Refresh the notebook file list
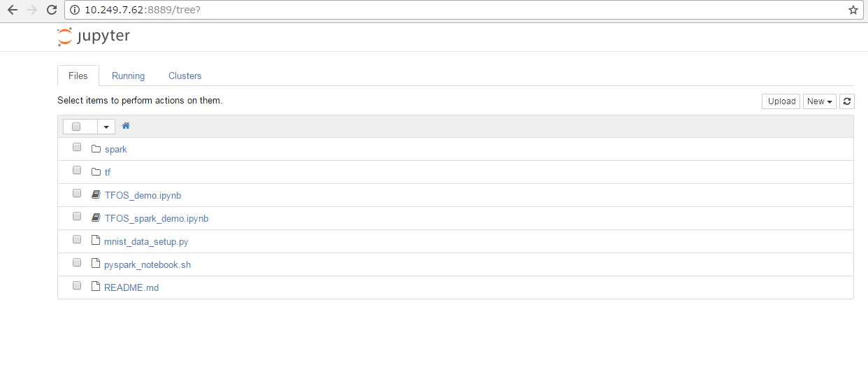Image resolution: width=868 pixels, height=384 pixels. [x=846, y=101]
